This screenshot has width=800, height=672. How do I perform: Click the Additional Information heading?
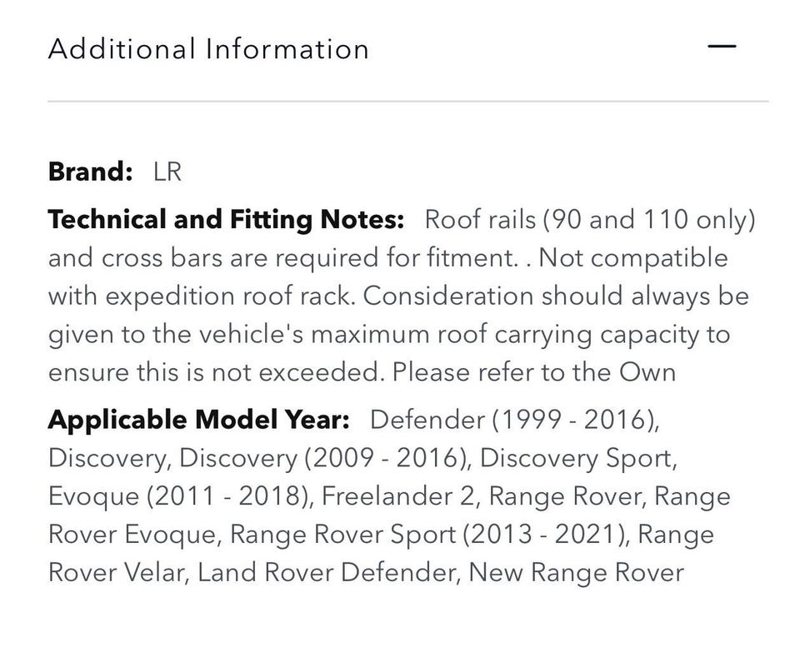(208, 49)
